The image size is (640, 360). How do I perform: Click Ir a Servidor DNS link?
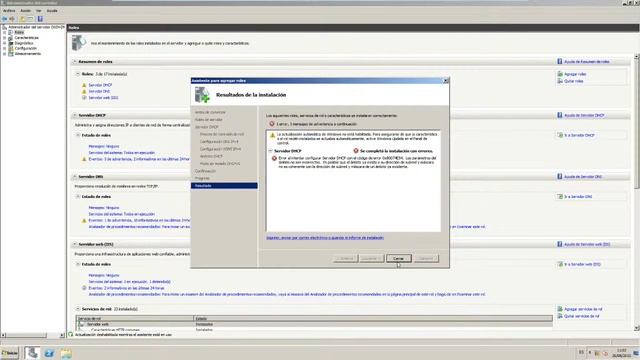(578, 196)
